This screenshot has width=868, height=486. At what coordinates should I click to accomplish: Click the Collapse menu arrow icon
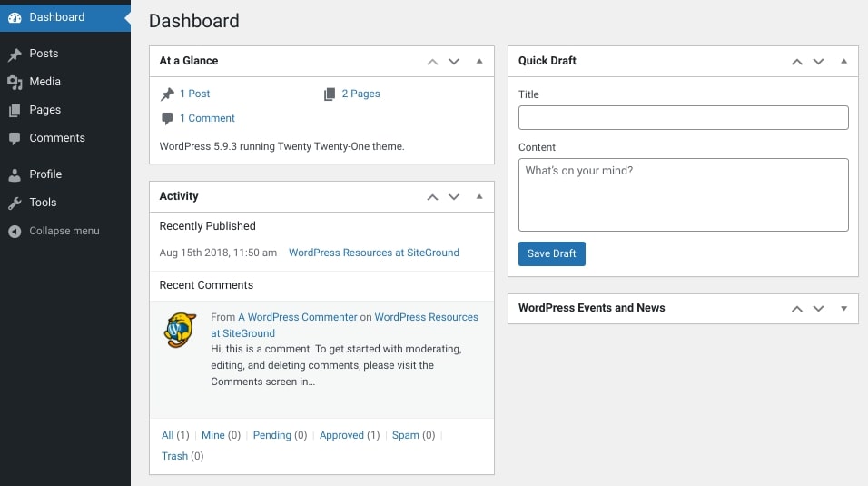(15, 231)
